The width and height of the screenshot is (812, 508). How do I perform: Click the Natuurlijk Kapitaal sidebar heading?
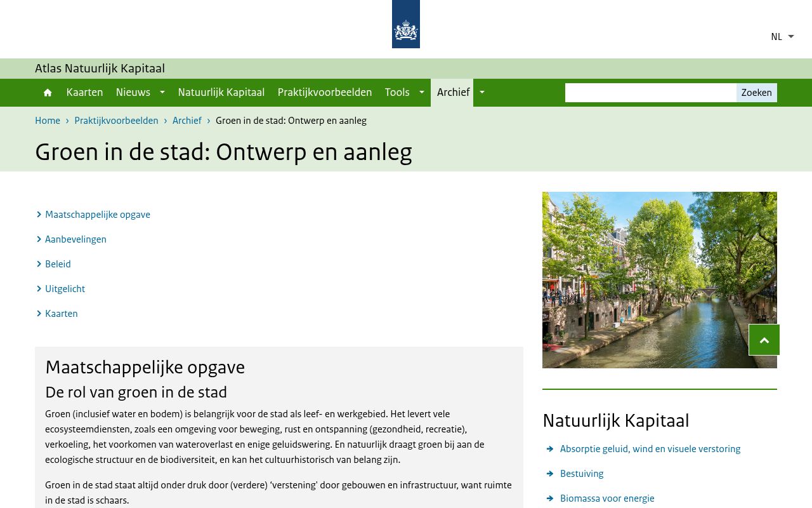(616, 421)
